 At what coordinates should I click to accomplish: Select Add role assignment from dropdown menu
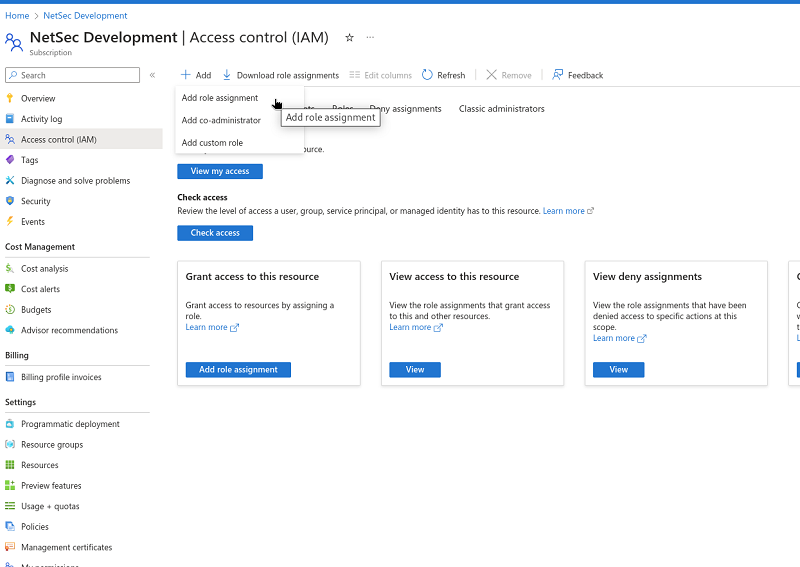[220, 98]
